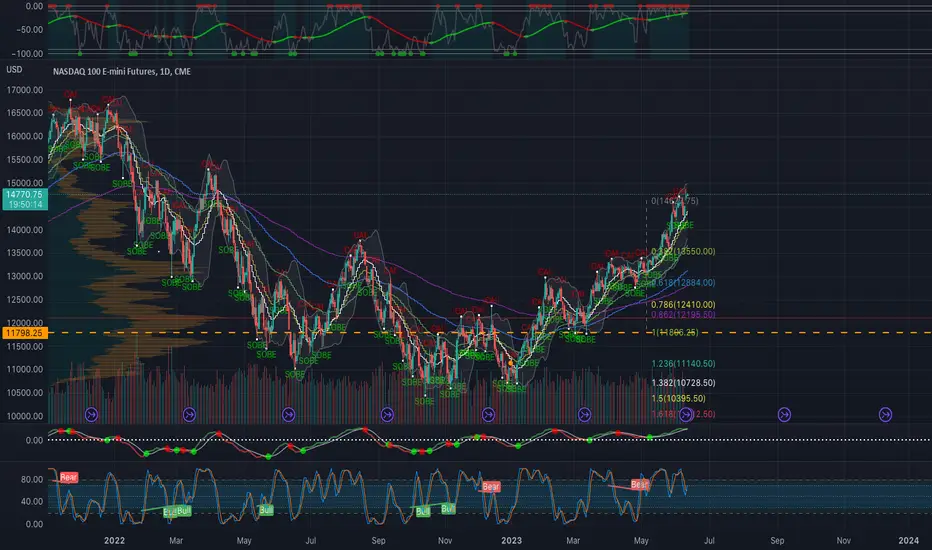
Task: Click the rollover icon above Sep 2023
Action: pos(784,413)
